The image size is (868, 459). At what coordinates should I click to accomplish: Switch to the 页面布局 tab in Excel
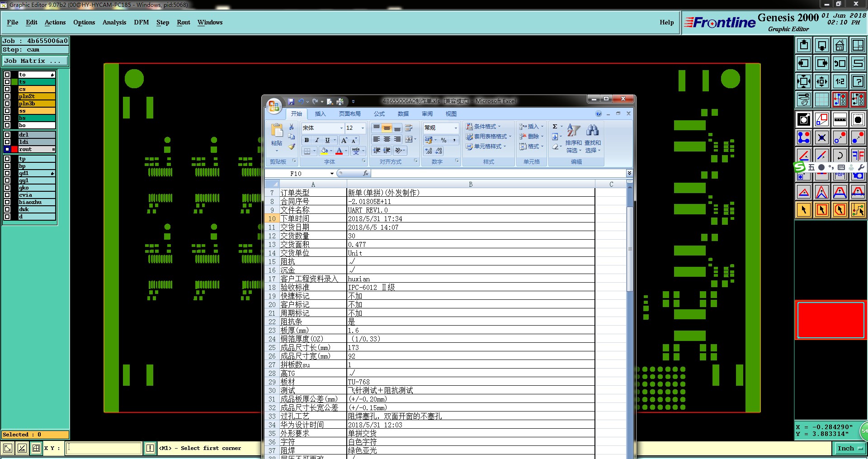tap(350, 114)
